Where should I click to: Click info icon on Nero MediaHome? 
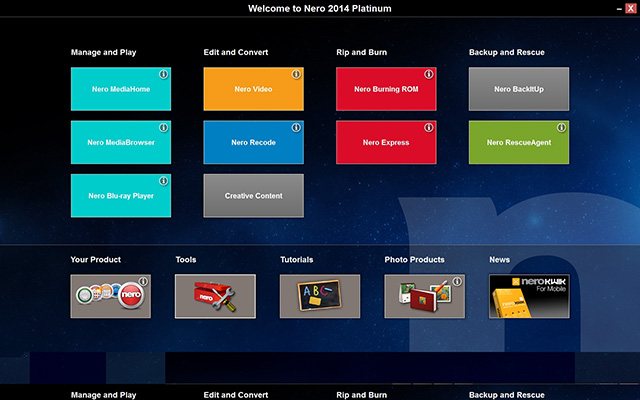pos(163,74)
